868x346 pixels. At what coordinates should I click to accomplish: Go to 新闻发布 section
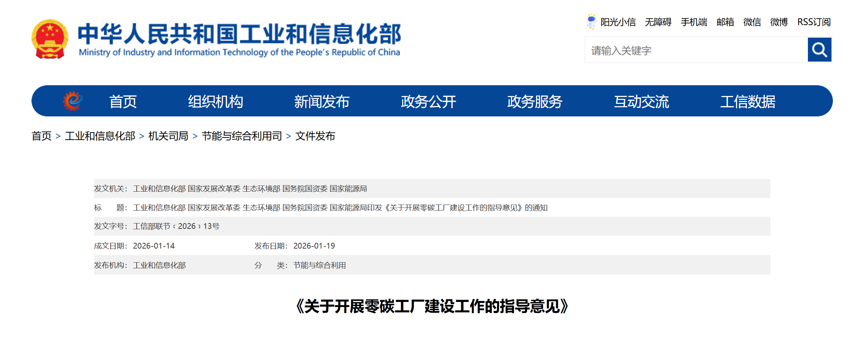pos(321,102)
